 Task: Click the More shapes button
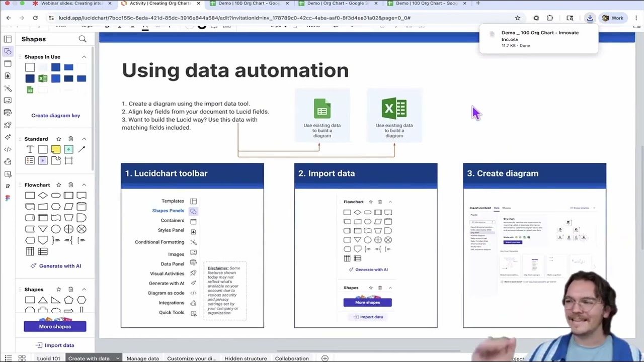55,326
